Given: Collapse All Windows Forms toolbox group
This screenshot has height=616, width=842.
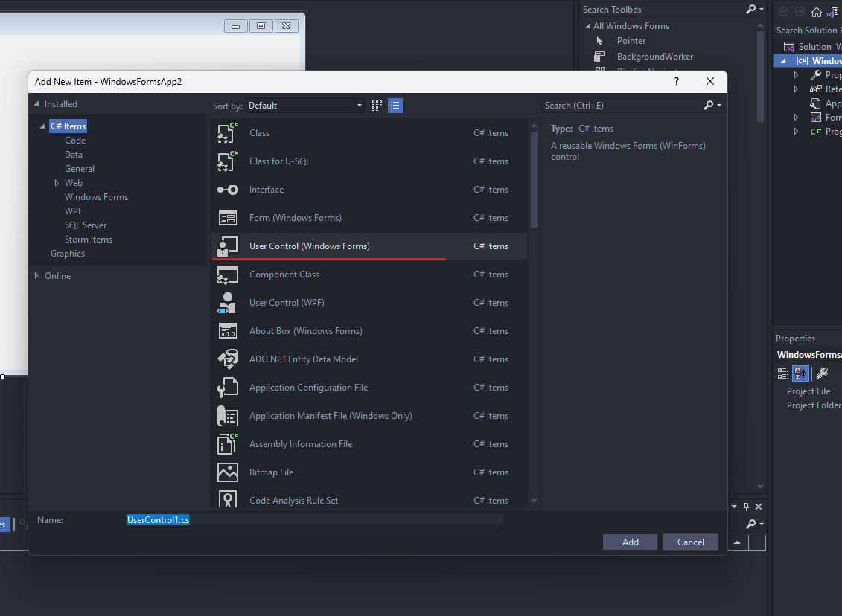Looking at the screenshot, I should click(x=587, y=26).
